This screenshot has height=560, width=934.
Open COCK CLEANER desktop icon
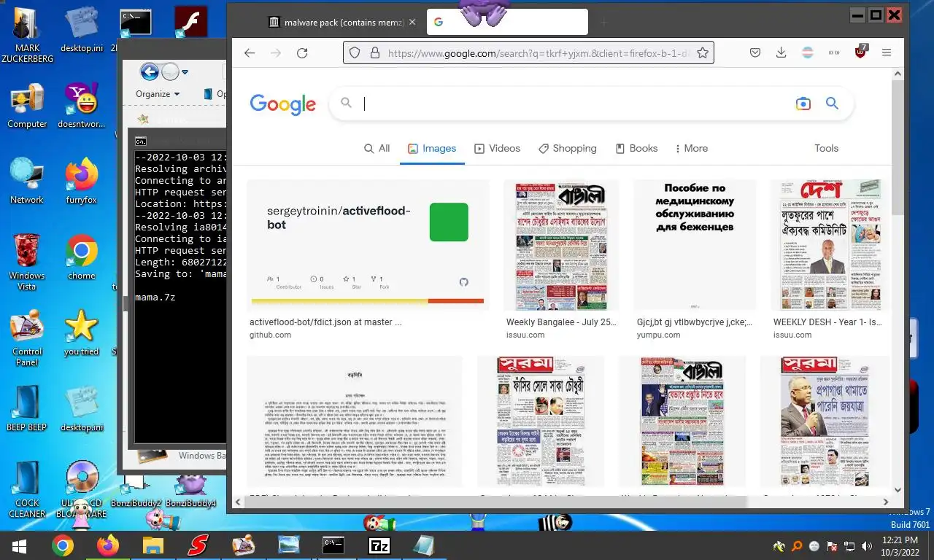27,490
